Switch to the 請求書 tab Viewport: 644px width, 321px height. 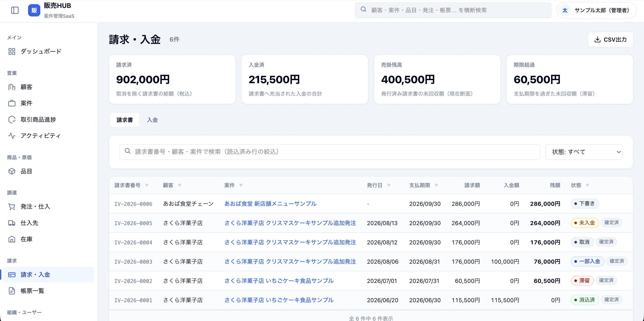(x=125, y=120)
